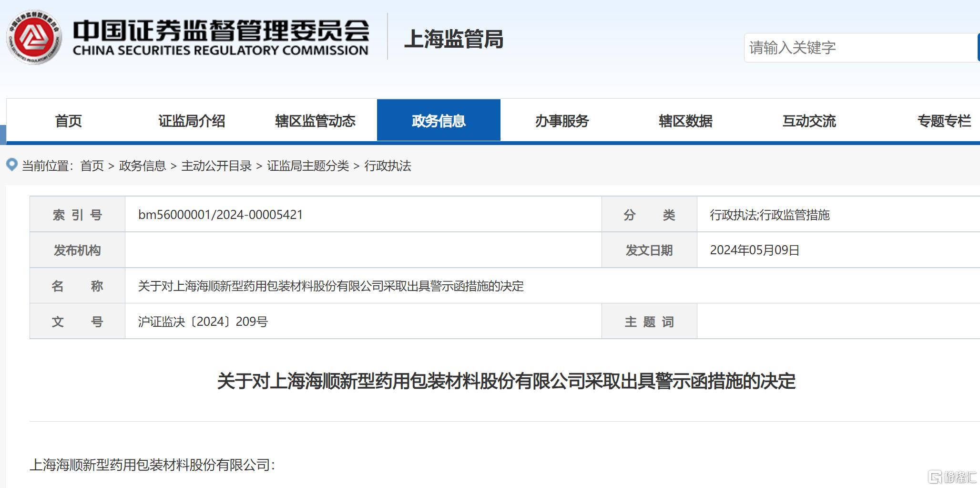This screenshot has height=488, width=980.
Task: Click the 行政执法 breadcrumb link
Action: point(388,166)
